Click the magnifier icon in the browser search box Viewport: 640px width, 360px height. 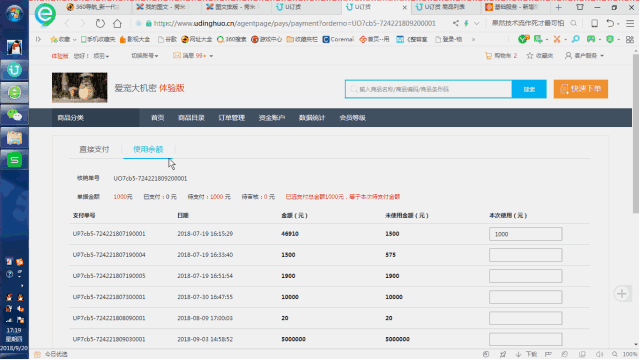pos(574,23)
